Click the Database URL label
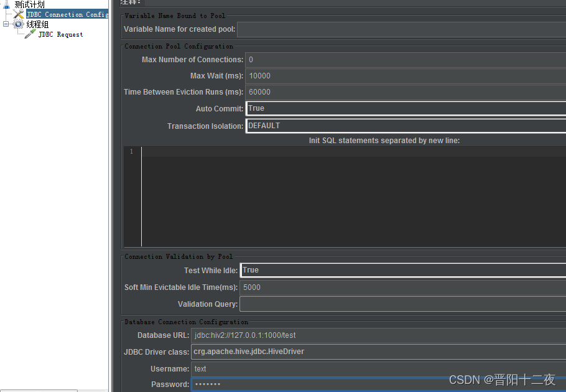 [163, 335]
